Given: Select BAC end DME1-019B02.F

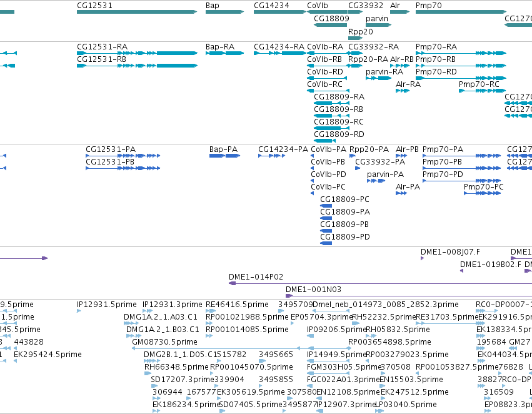Looking at the screenshot, I should 462,271.
